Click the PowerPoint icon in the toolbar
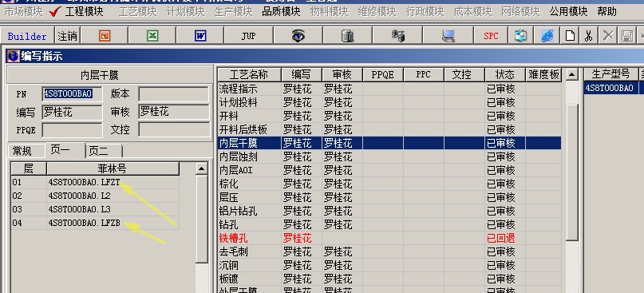The height and width of the screenshot is (293, 644). [105, 36]
